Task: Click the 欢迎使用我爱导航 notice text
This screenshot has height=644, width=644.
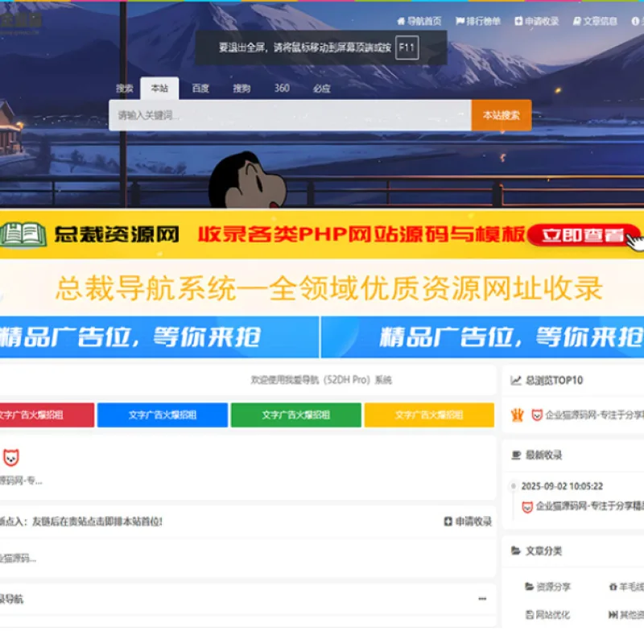Action: click(x=321, y=380)
